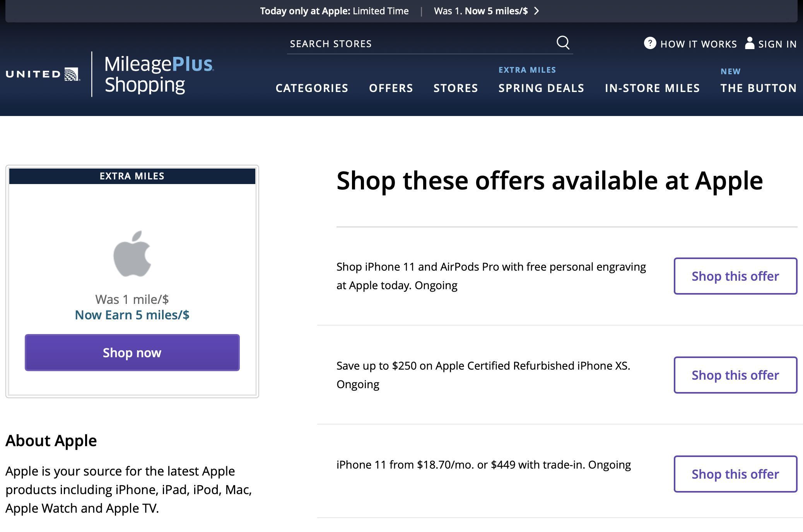Click the chevron arrow in the top promo banner

(536, 11)
